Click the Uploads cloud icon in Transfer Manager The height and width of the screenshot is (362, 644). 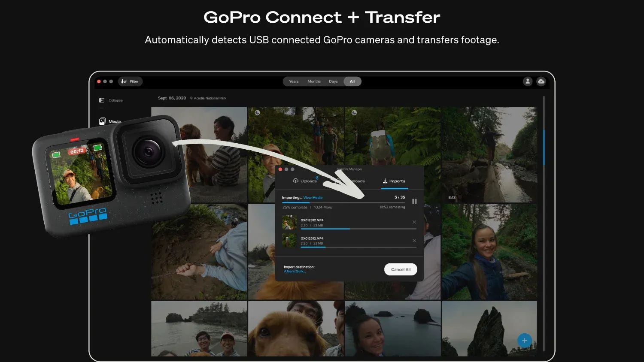[x=295, y=181]
